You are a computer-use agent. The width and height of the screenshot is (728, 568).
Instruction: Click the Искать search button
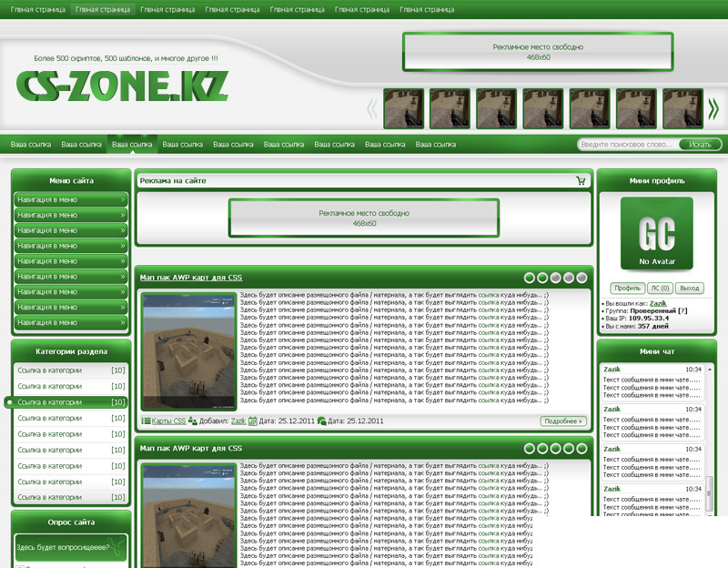700,145
